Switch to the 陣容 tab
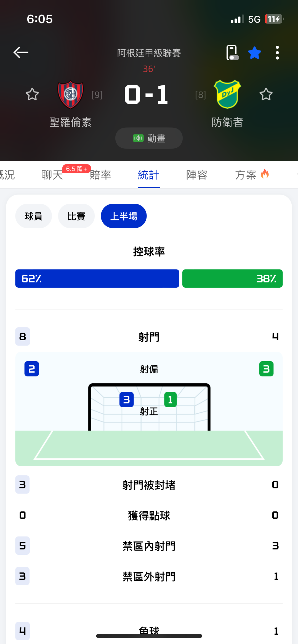Screen dimensions: 298x644 [x=197, y=175]
